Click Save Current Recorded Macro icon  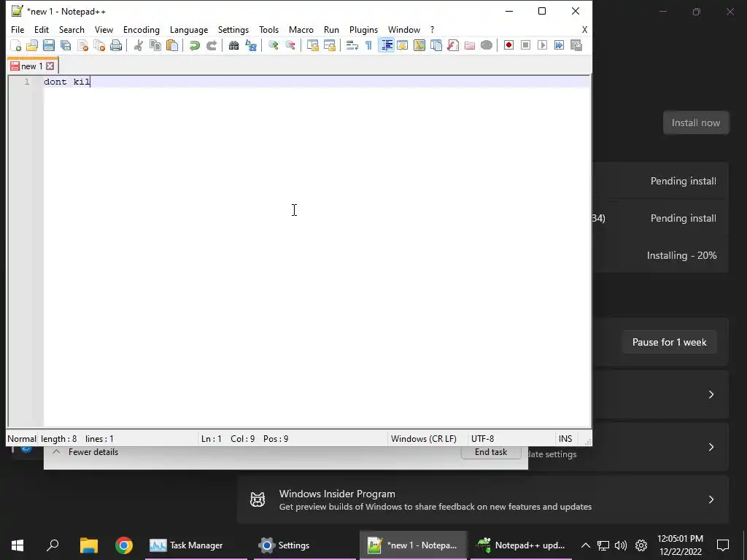576,45
